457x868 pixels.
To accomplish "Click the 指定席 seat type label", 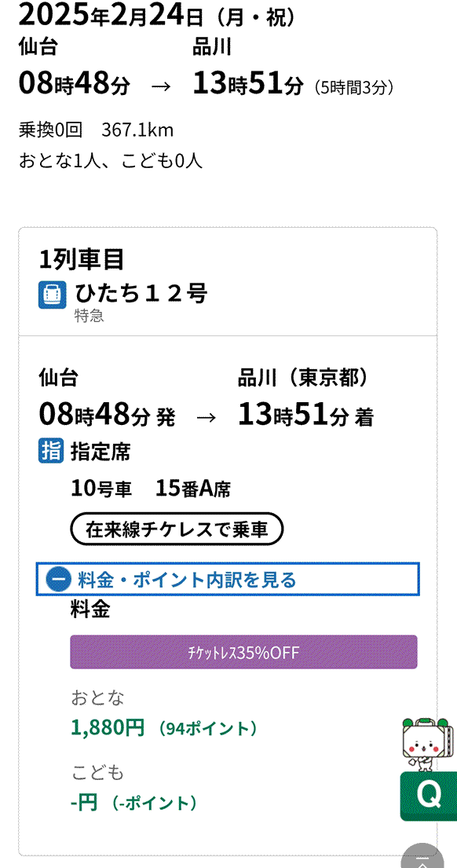I will [101, 452].
